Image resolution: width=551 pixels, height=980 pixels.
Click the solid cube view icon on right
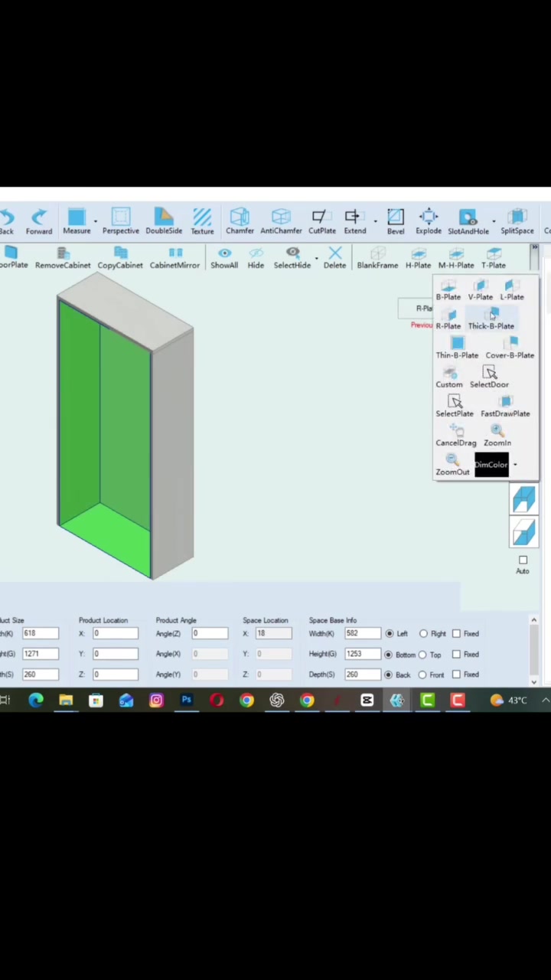(x=524, y=500)
